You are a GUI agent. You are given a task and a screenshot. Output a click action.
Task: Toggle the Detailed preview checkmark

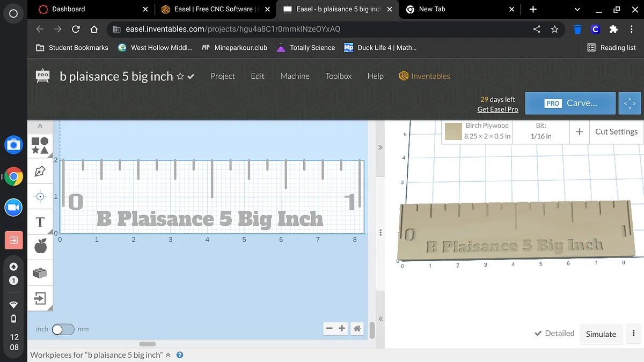coord(538,334)
